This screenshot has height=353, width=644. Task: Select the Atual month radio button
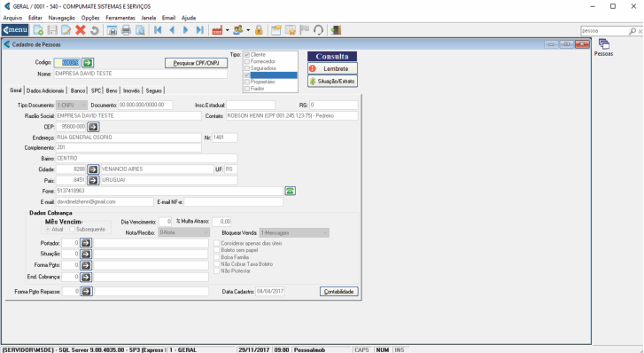click(48, 229)
